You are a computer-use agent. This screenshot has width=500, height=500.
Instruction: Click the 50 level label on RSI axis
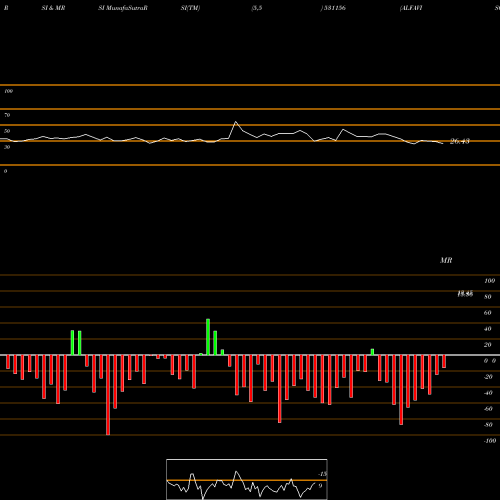tap(7, 131)
